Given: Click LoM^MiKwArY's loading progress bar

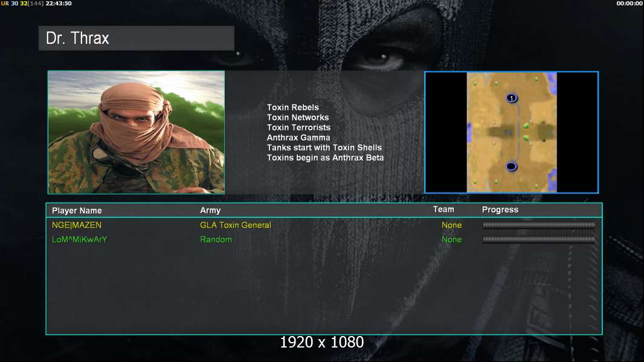Looking at the screenshot, I should click(539, 240).
